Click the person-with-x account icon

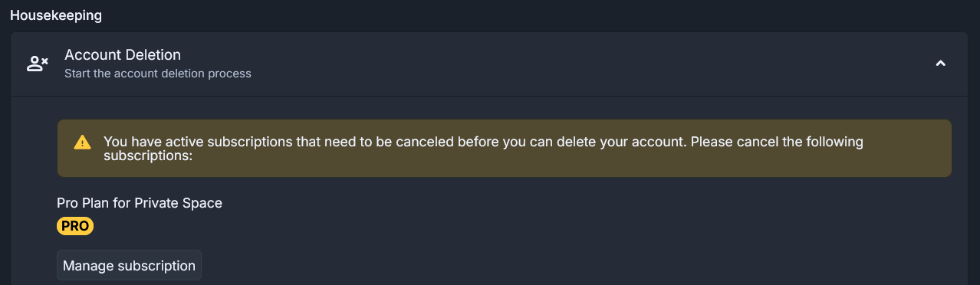37,64
